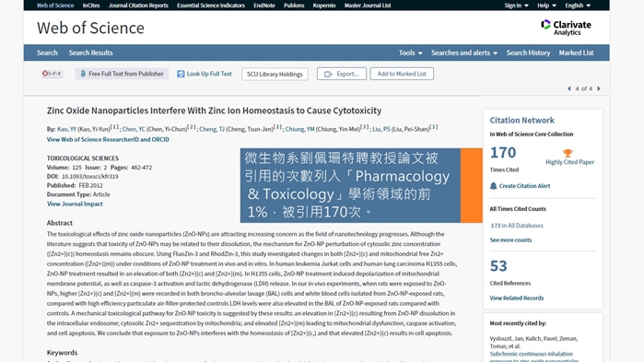The width and height of the screenshot is (644, 362).
Task: Click author link Chiung, YM
Action: (299, 129)
